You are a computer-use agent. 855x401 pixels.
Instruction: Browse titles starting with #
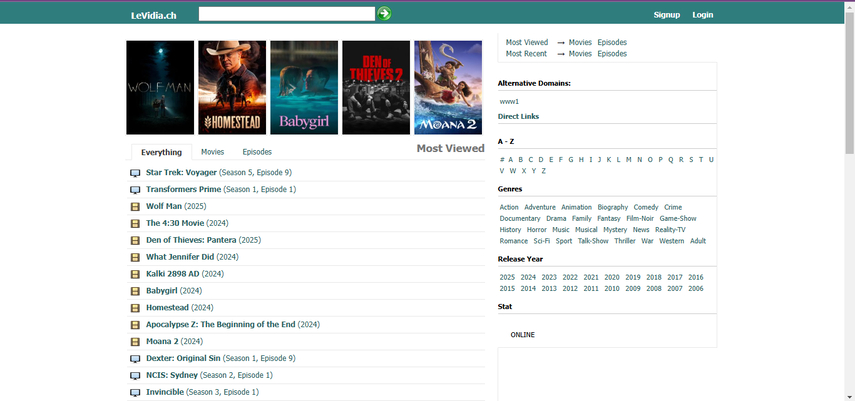coord(502,159)
